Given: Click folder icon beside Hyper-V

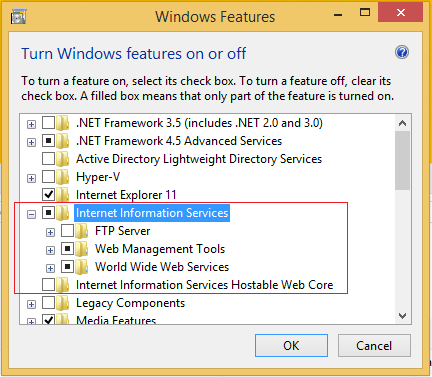Looking at the screenshot, I should coord(62,177).
